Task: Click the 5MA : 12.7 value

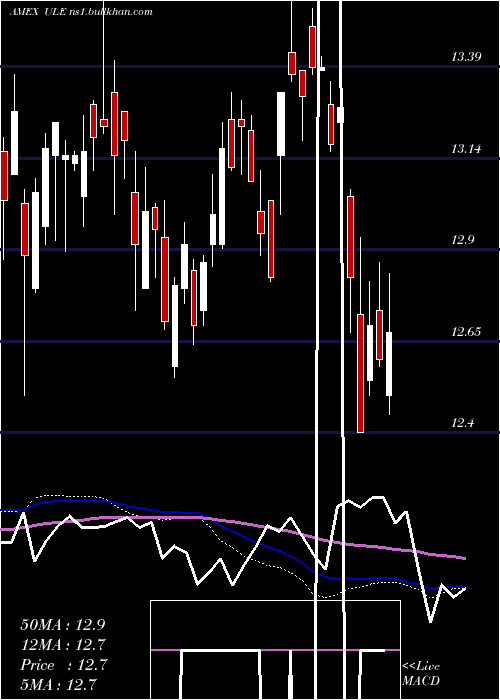Action: click(58, 684)
